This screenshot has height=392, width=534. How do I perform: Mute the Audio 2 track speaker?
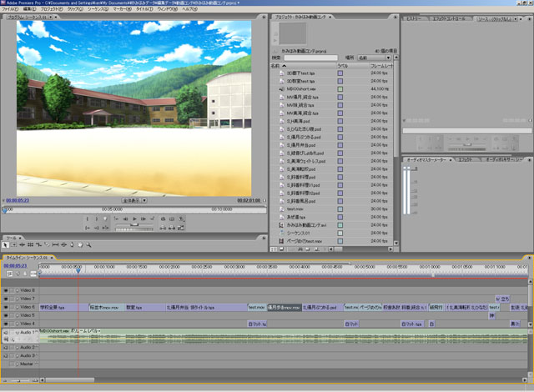[x=6, y=348]
